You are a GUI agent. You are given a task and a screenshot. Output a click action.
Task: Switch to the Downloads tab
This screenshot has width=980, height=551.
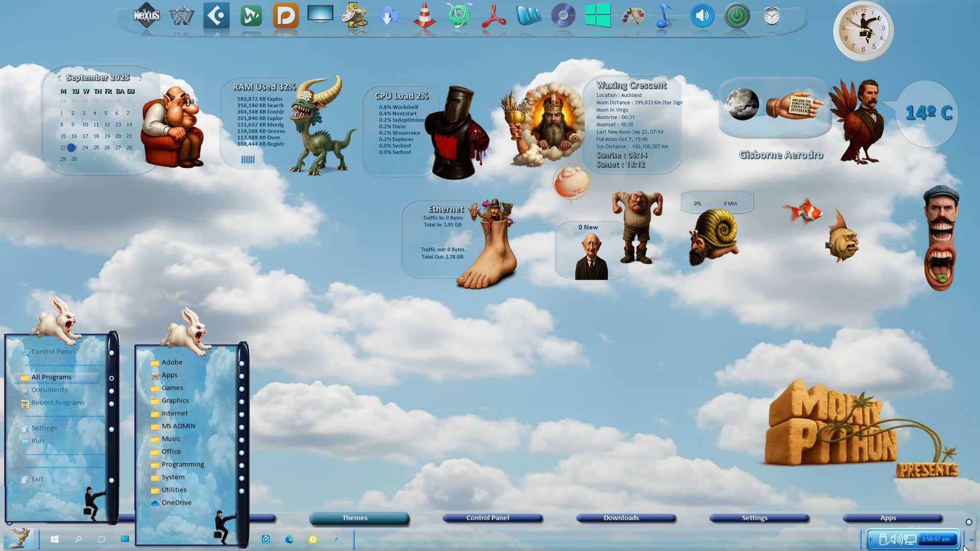(621, 518)
